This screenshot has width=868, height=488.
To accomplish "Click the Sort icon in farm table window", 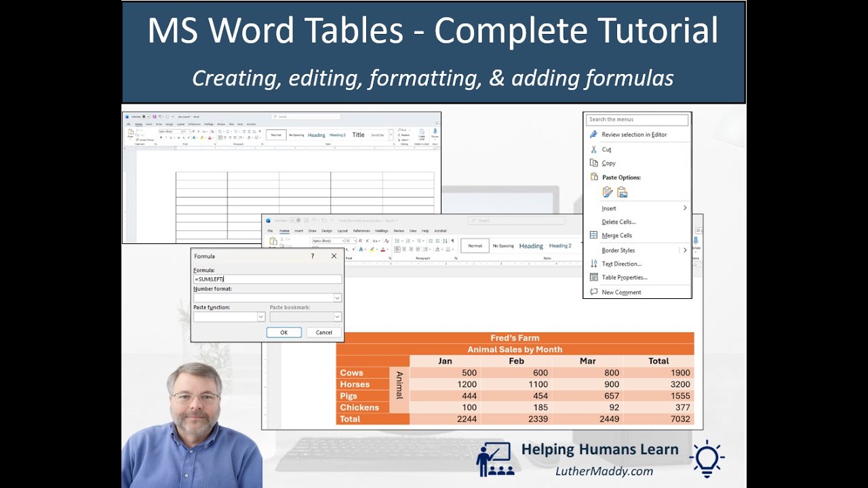I will coord(445,241).
